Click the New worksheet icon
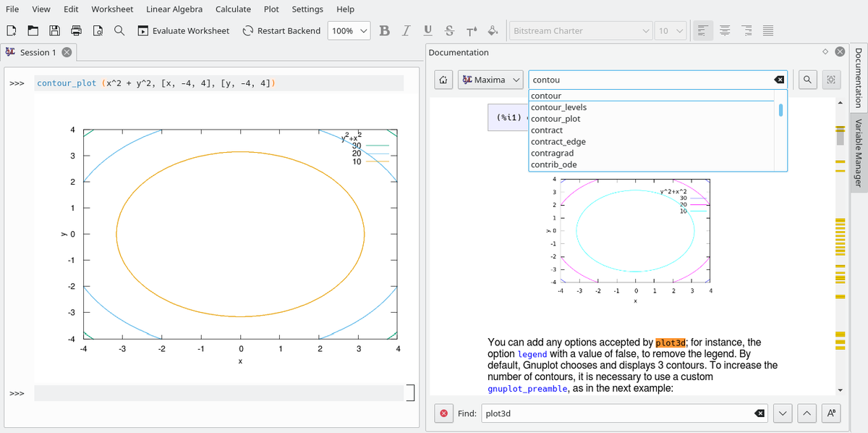The image size is (868, 433). tap(11, 30)
